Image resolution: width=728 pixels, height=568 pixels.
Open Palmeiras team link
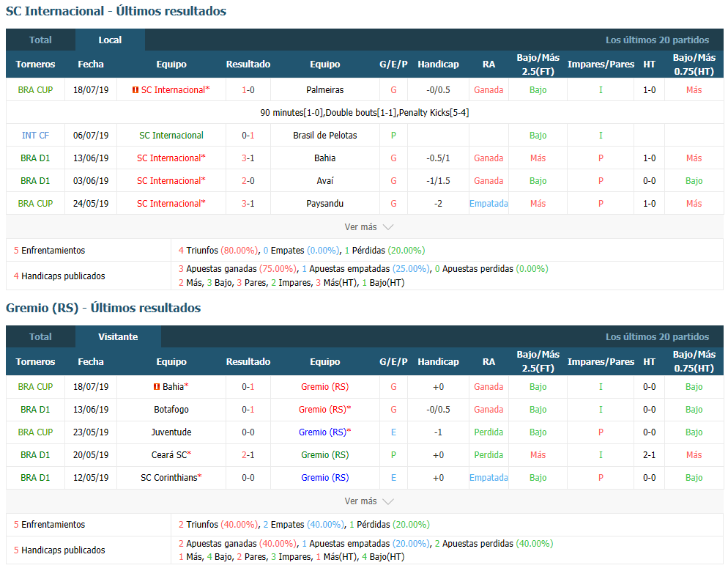point(325,90)
